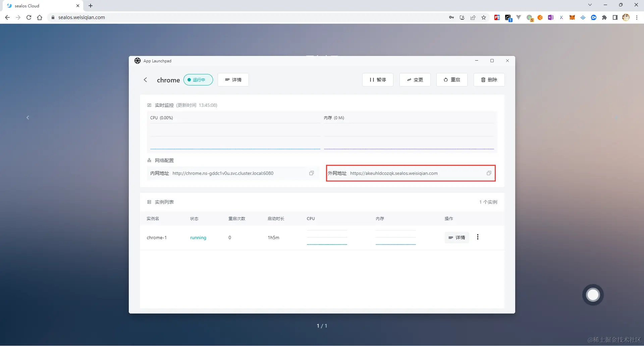644x346 pixels.
Task: Click the 变更 button to update the app
Action: coord(415,80)
